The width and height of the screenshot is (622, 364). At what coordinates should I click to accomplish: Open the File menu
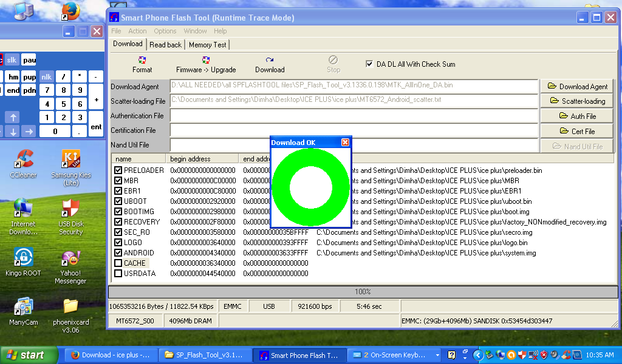point(116,31)
